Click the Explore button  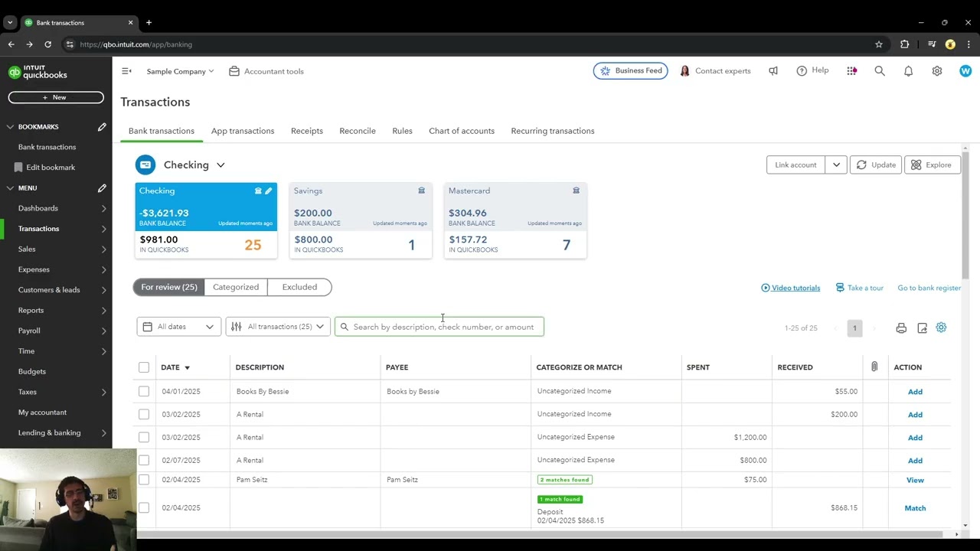[932, 165]
